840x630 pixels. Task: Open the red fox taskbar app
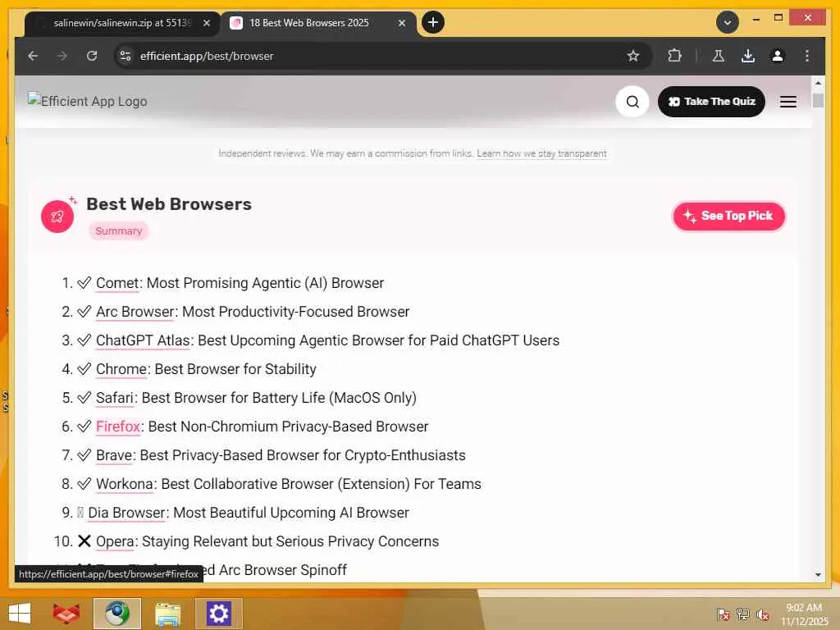(66, 614)
